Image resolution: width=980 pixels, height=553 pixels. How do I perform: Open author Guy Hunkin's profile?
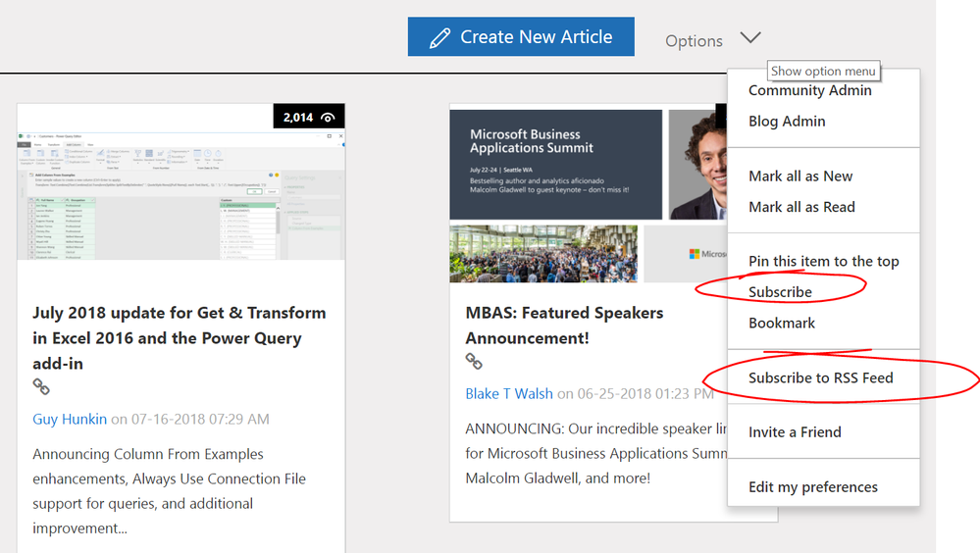click(70, 420)
